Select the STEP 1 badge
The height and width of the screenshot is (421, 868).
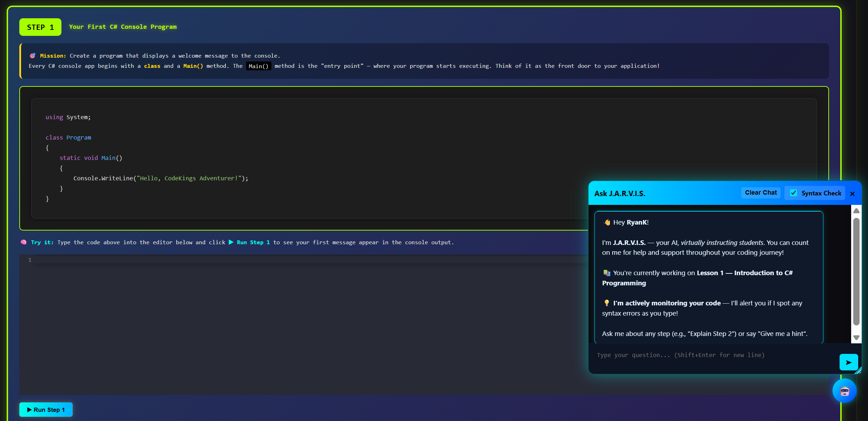click(x=40, y=27)
